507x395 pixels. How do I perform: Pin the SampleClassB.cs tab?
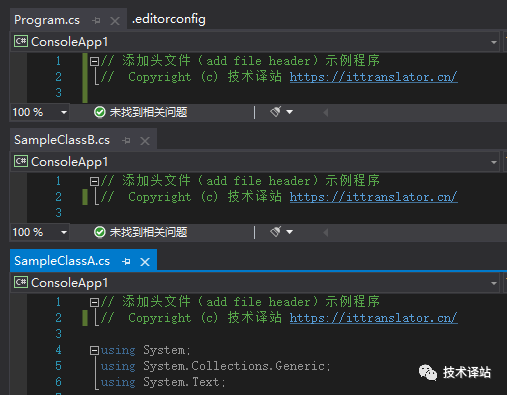(126, 141)
